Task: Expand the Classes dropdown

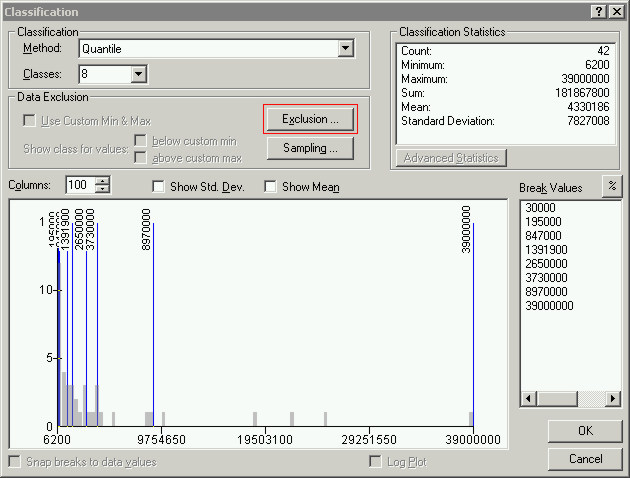Action: click(139, 74)
